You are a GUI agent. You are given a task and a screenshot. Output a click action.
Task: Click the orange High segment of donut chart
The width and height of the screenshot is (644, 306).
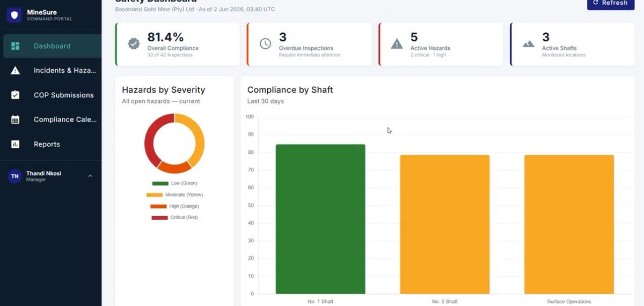click(174, 168)
